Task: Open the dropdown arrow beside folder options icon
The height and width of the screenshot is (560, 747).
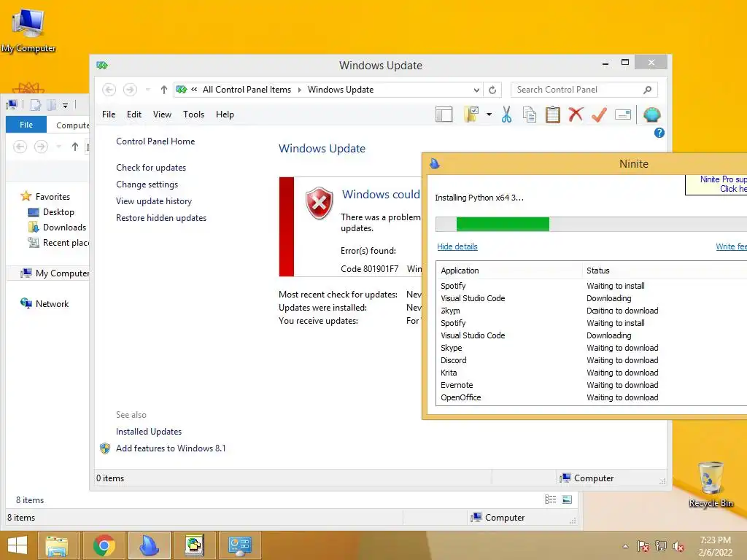Action: click(x=489, y=114)
